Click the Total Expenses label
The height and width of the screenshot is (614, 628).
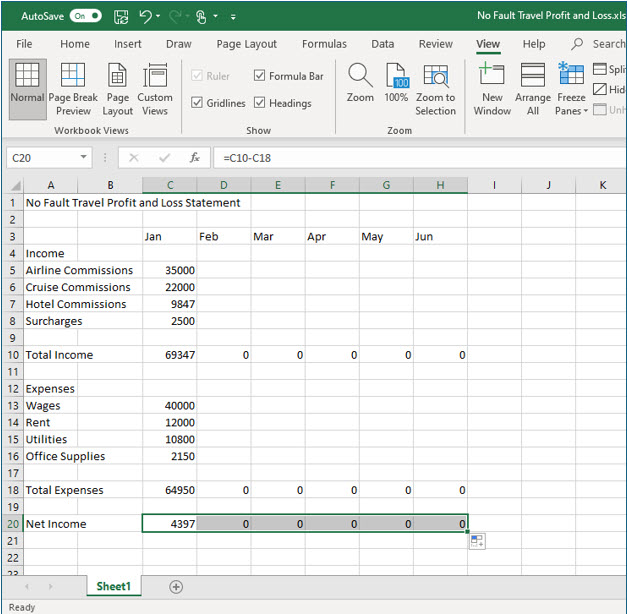tap(64, 490)
